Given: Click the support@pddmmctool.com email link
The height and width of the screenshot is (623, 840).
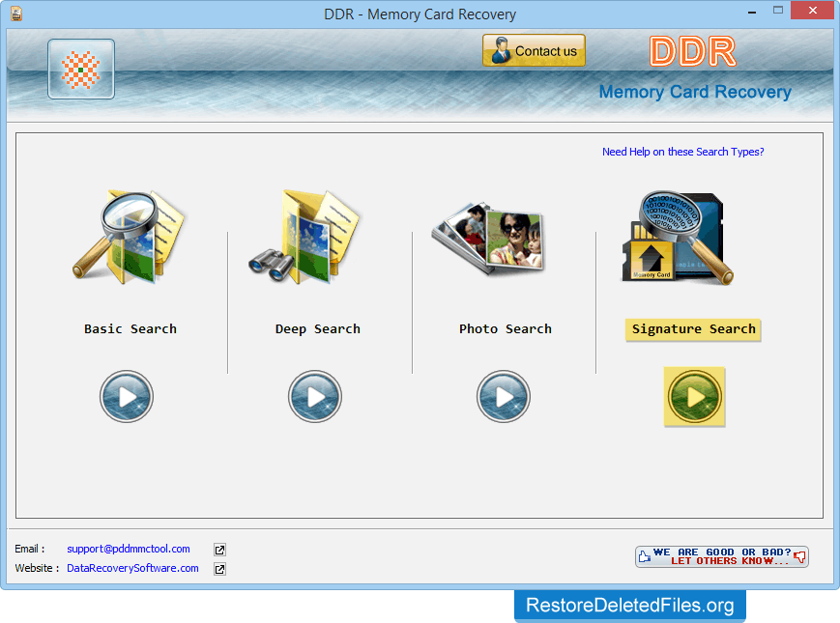Looking at the screenshot, I should (x=129, y=550).
